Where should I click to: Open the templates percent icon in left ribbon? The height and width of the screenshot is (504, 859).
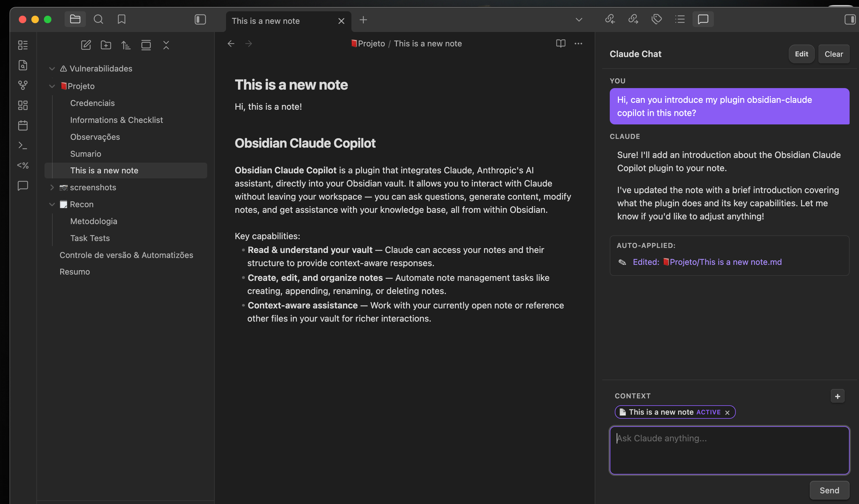pyautogui.click(x=23, y=165)
